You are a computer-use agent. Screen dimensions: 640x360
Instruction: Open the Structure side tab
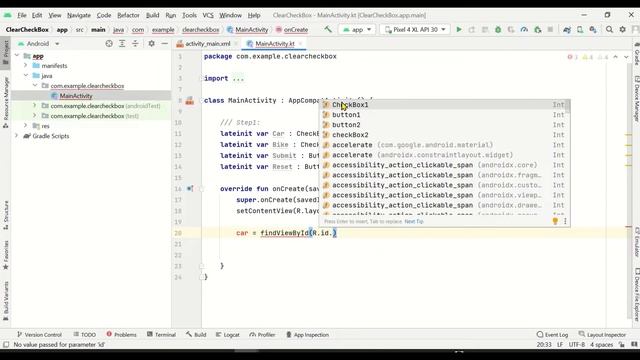coord(6,215)
